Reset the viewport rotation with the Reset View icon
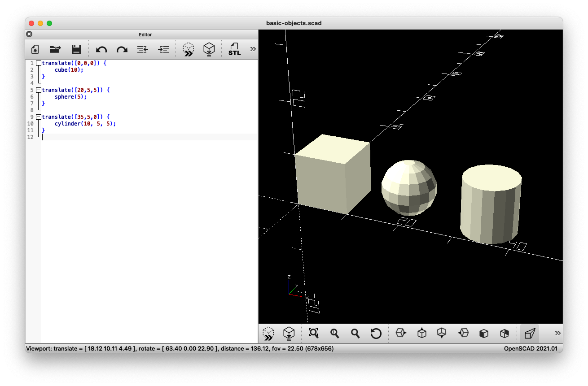Screen dimensions: 588x386 click(376, 334)
